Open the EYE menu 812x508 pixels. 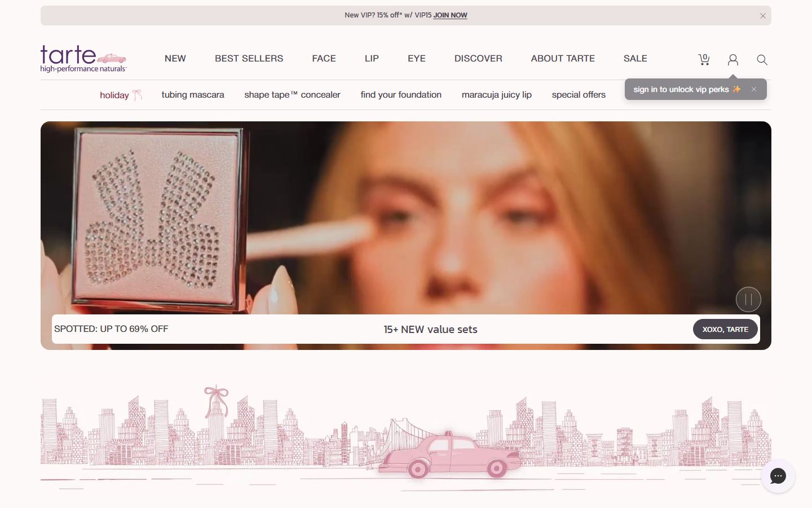pyautogui.click(x=417, y=58)
